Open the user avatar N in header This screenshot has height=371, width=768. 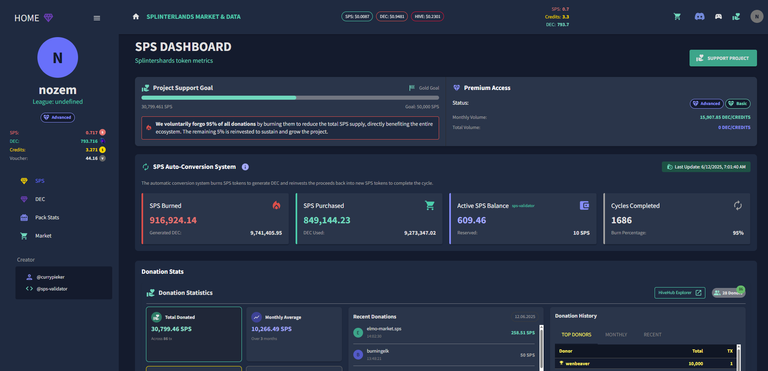pyautogui.click(x=756, y=17)
